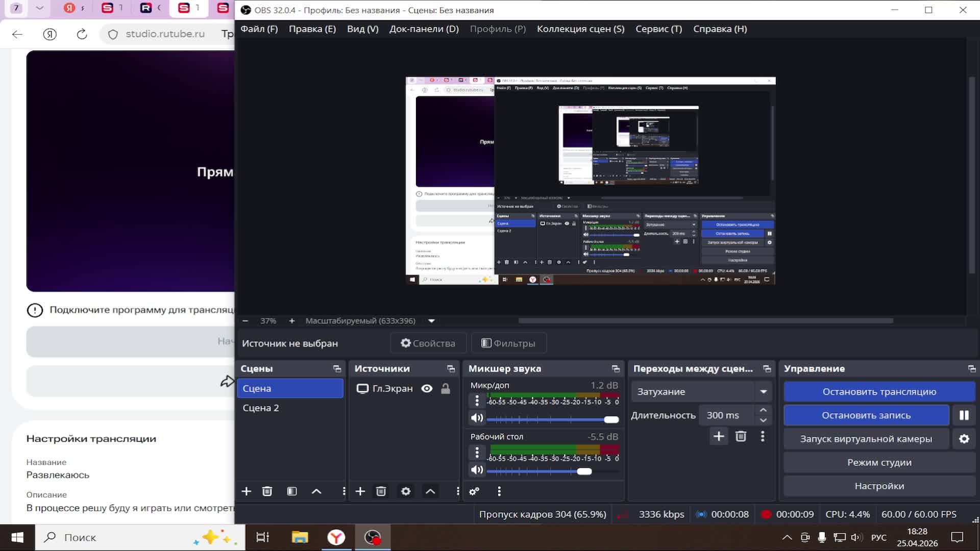Viewport: 980px width, 551px height.
Task: Open advanced audio properties gears icon
Action: (x=474, y=491)
